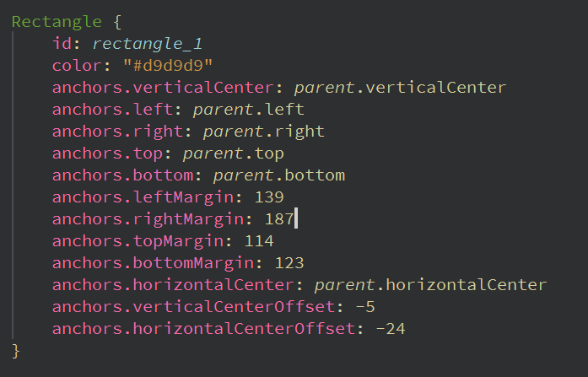588x377 pixels.
Task: Click parent.right value text
Action: [263, 132]
